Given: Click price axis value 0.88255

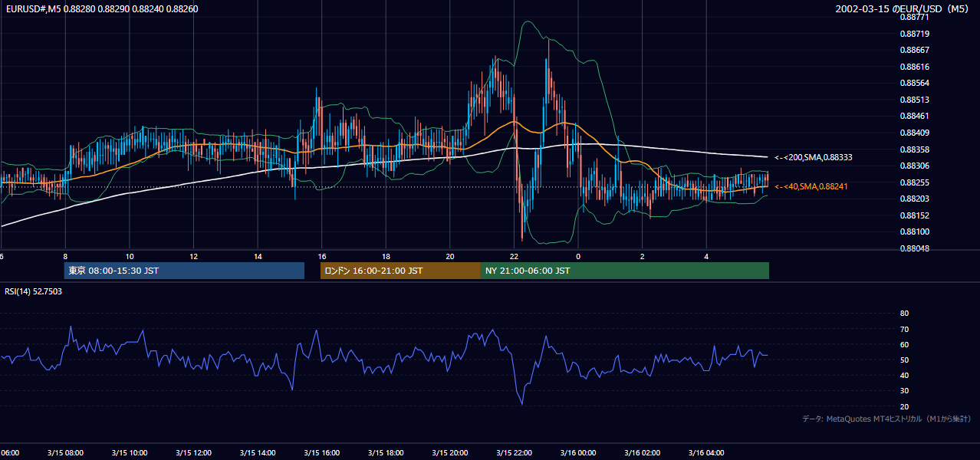Looking at the screenshot, I should (914, 182).
